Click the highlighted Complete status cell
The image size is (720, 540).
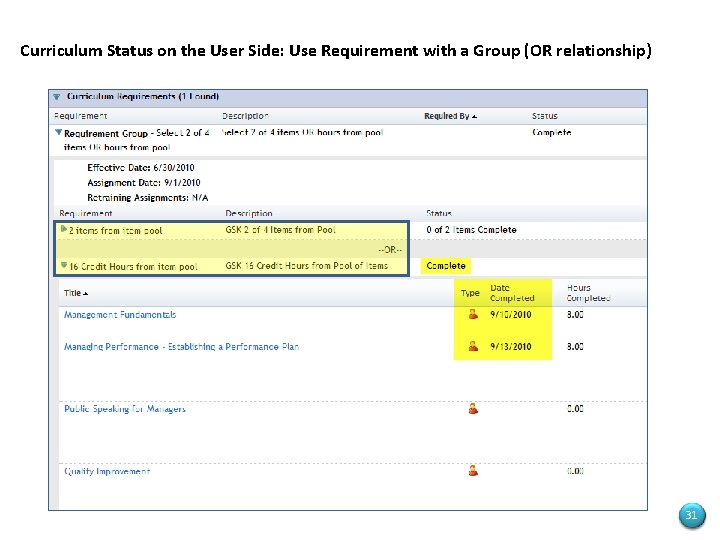[446, 266]
